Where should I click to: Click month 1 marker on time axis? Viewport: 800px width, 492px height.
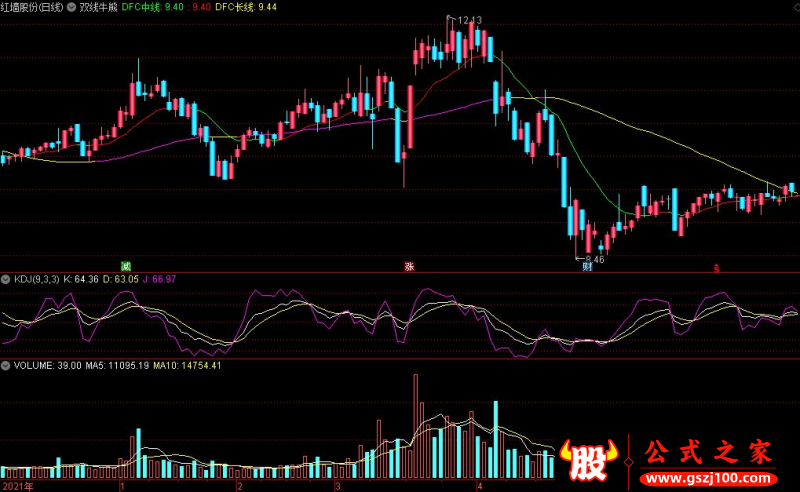[122, 486]
